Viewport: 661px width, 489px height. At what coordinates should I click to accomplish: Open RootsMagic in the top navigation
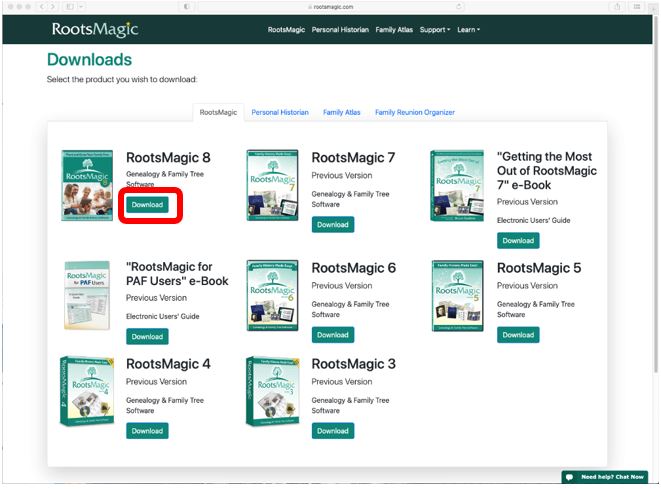tap(286, 30)
